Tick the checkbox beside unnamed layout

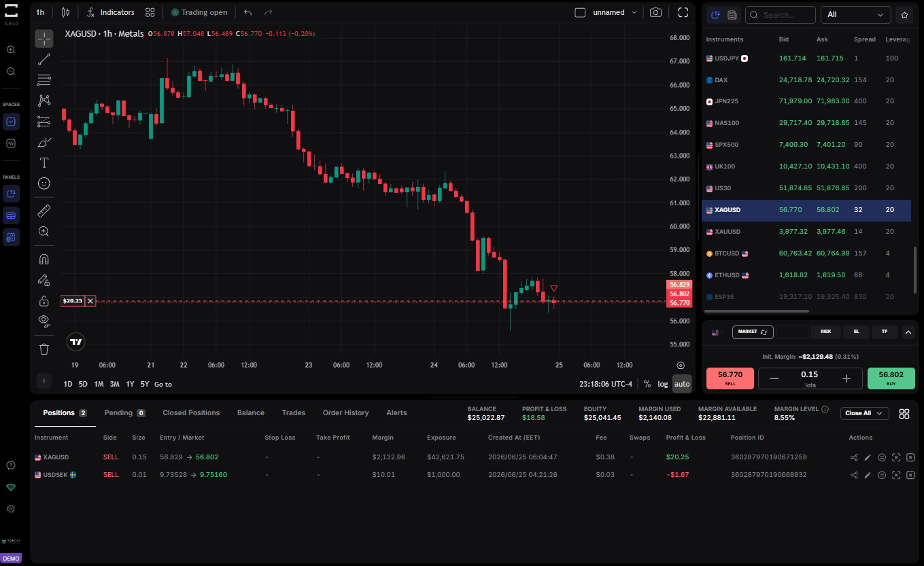pos(580,12)
